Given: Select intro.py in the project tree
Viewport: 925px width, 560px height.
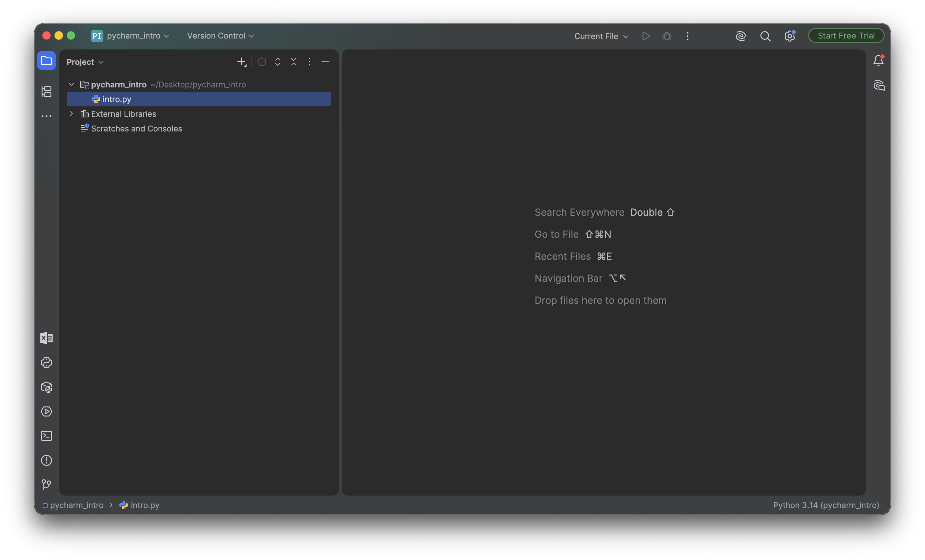Looking at the screenshot, I should (x=199, y=99).
